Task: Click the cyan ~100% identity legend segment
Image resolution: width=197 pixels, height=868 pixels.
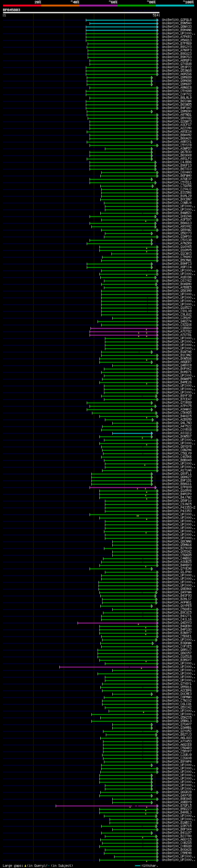Action: pos(175,6)
